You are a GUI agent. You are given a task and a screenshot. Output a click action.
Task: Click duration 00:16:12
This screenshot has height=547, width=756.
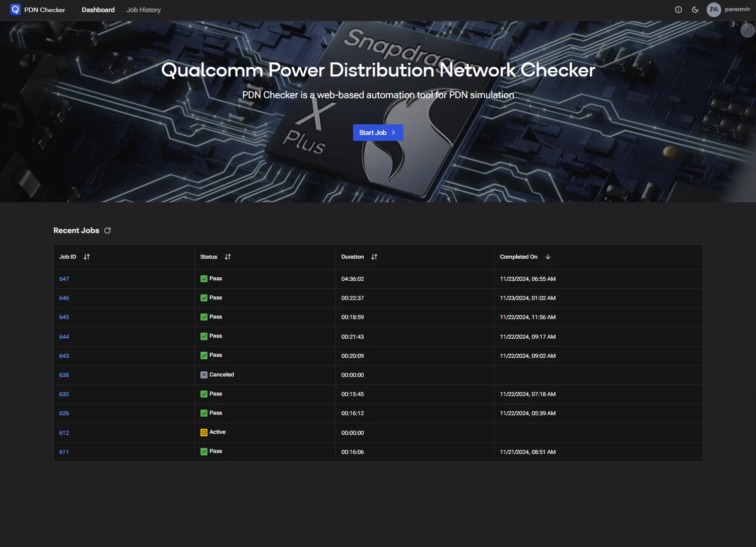pyautogui.click(x=353, y=413)
